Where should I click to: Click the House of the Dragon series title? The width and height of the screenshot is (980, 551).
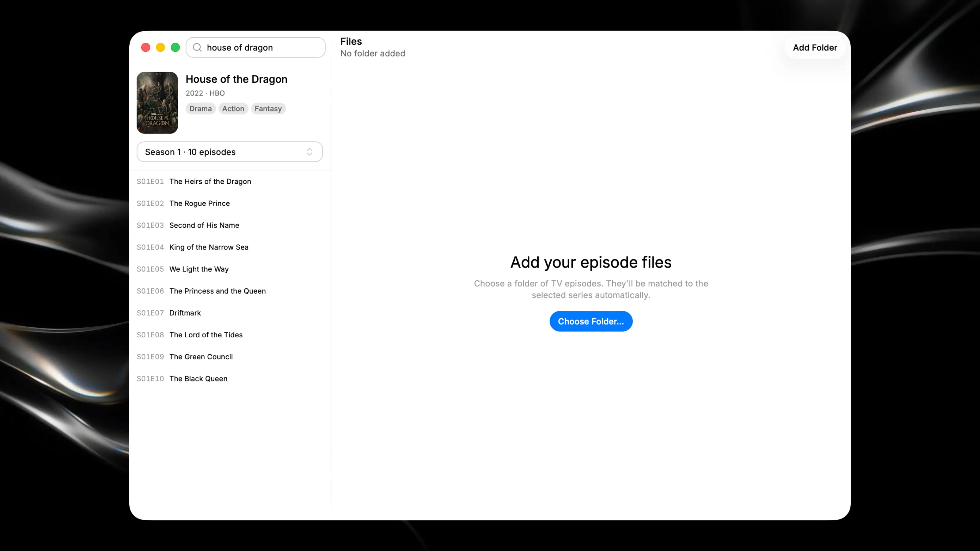[236, 79]
